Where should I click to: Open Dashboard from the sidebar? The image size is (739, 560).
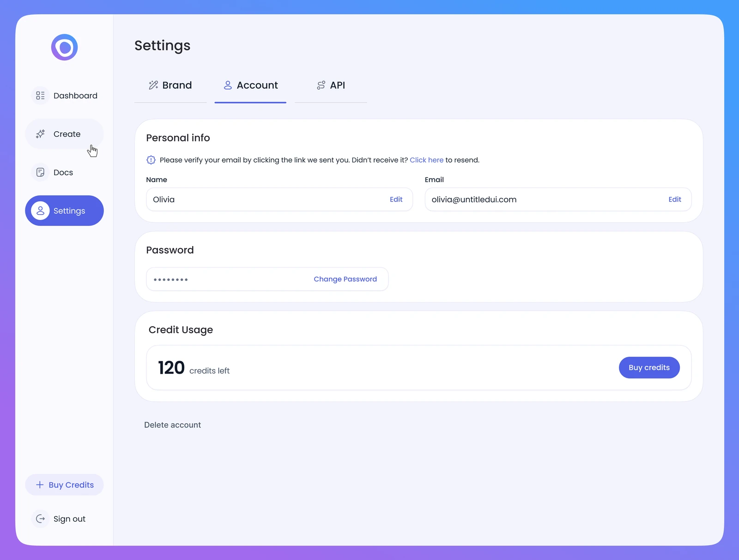tap(65, 96)
